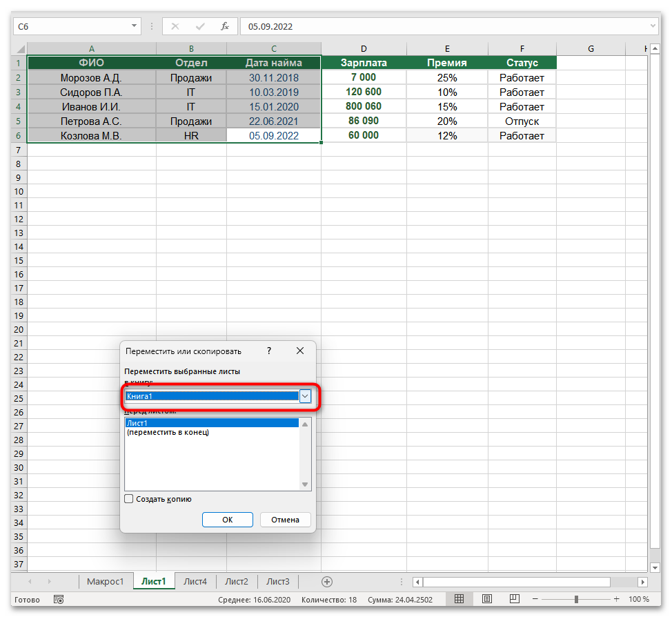Click the Отмена button
The width and height of the screenshot is (672, 617).
pos(285,520)
